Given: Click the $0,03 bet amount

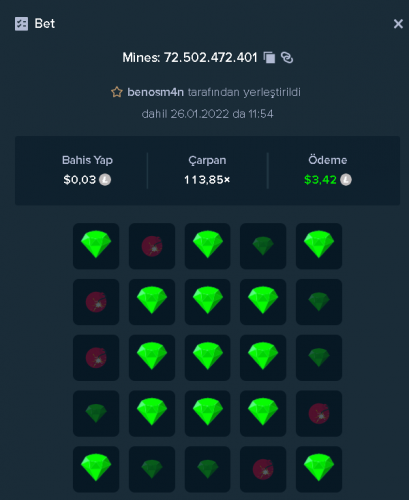Looking at the screenshot, I should pos(80,180).
